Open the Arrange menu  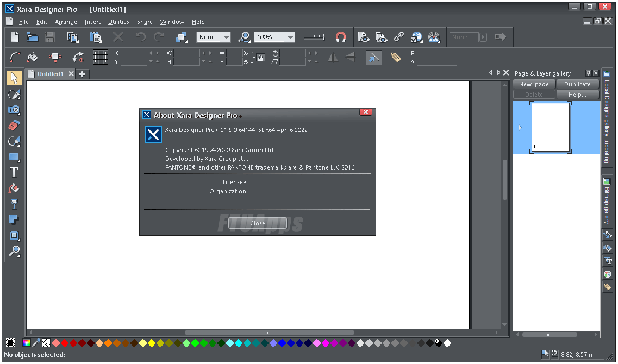point(66,22)
